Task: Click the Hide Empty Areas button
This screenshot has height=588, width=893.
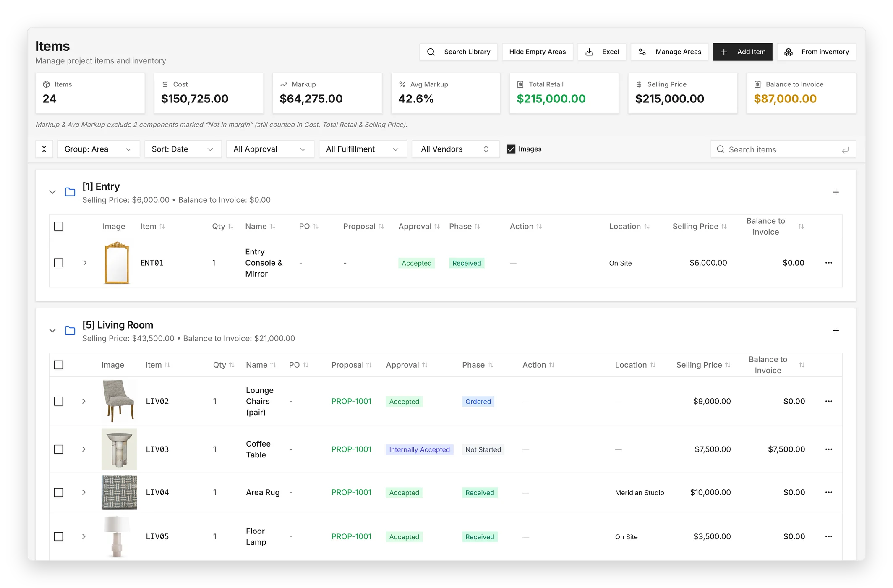Action: coord(537,52)
